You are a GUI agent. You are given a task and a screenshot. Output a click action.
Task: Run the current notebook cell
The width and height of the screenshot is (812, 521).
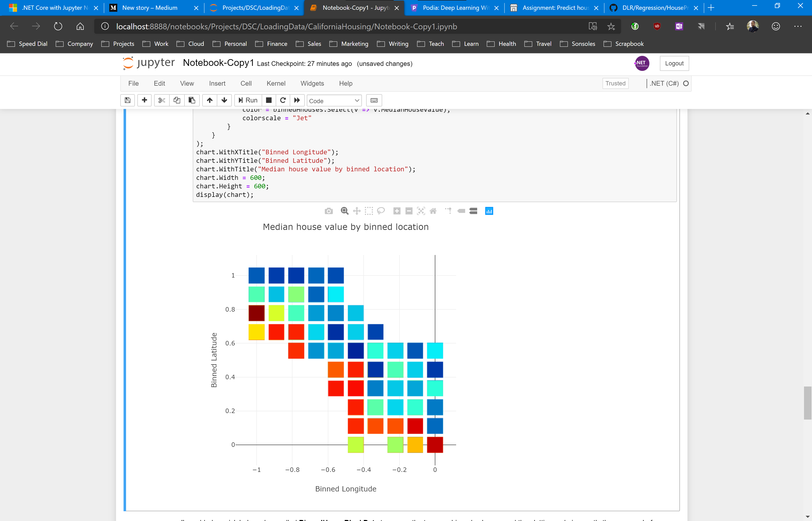(x=248, y=100)
